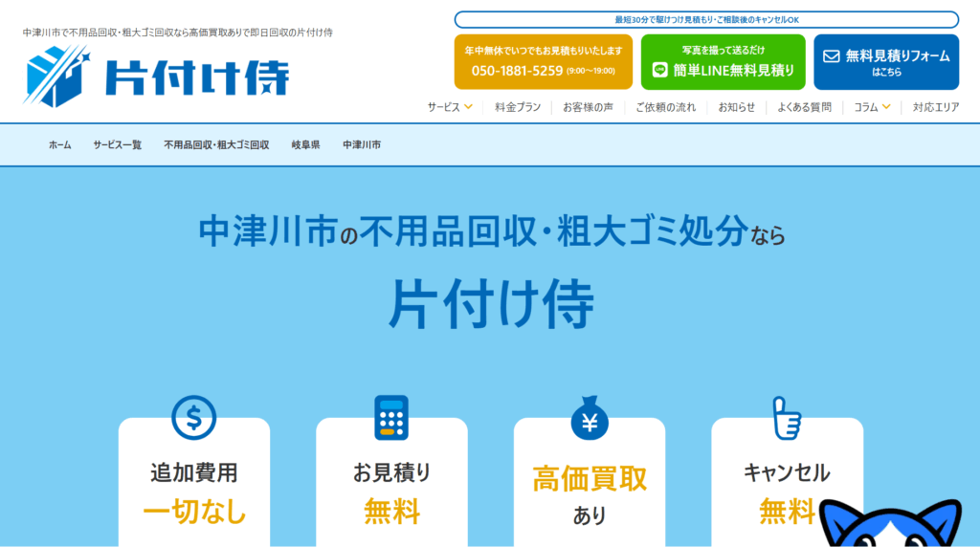The height and width of the screenshot is (547, 980).
Task: Expand the コラム dropdown menu
Action: (x=872, y=107)
